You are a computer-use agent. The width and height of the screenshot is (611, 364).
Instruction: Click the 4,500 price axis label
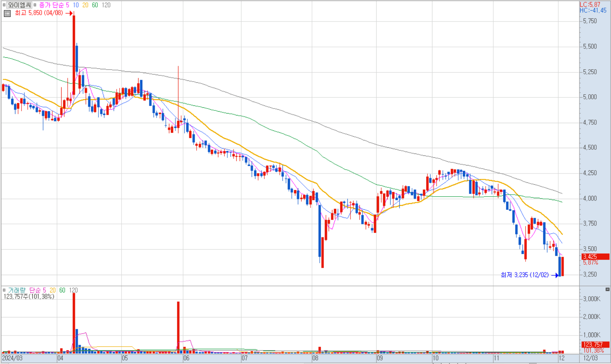(590, 148)
